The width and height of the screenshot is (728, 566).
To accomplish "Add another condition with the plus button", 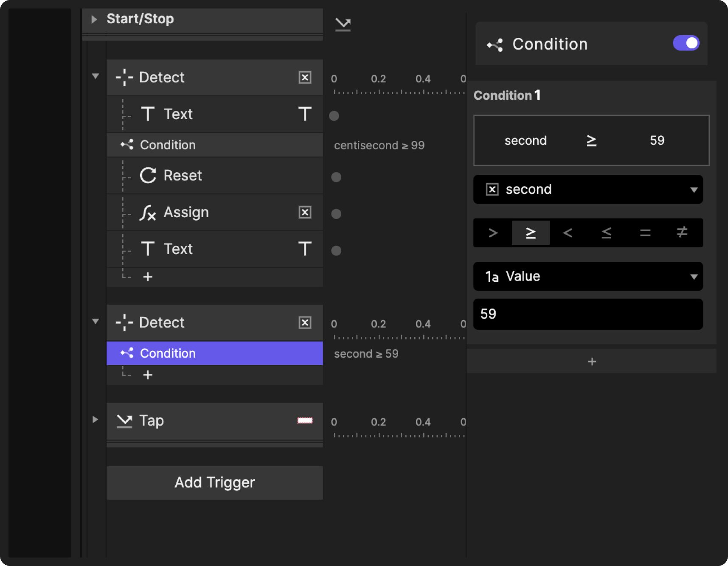I will click(592, 361).
